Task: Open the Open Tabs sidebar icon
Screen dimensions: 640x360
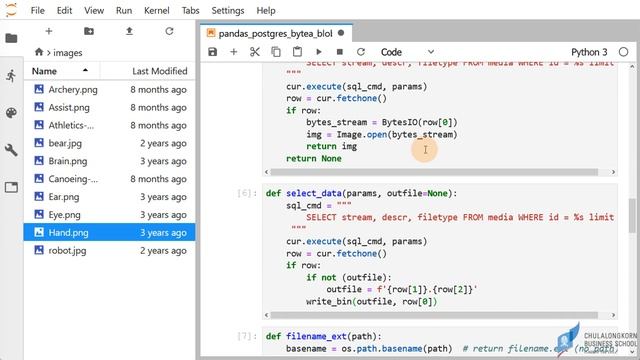Action: pos(11,187)
